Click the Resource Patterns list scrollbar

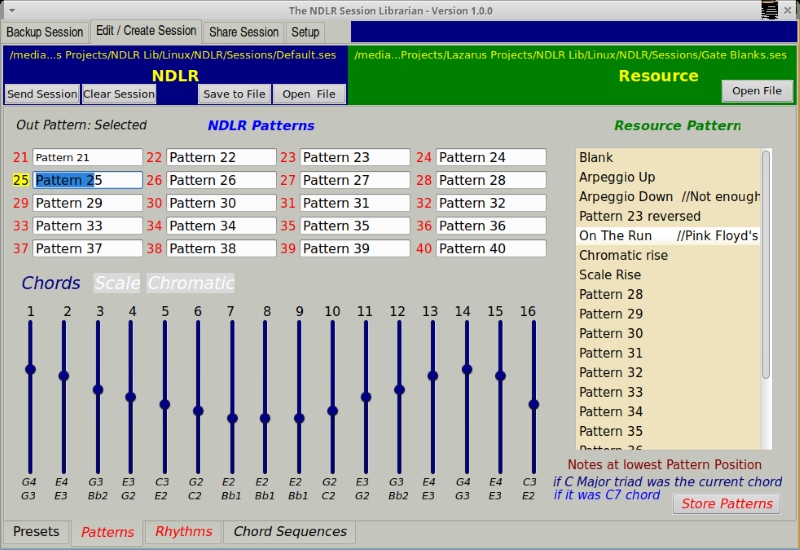coord(766,264)
